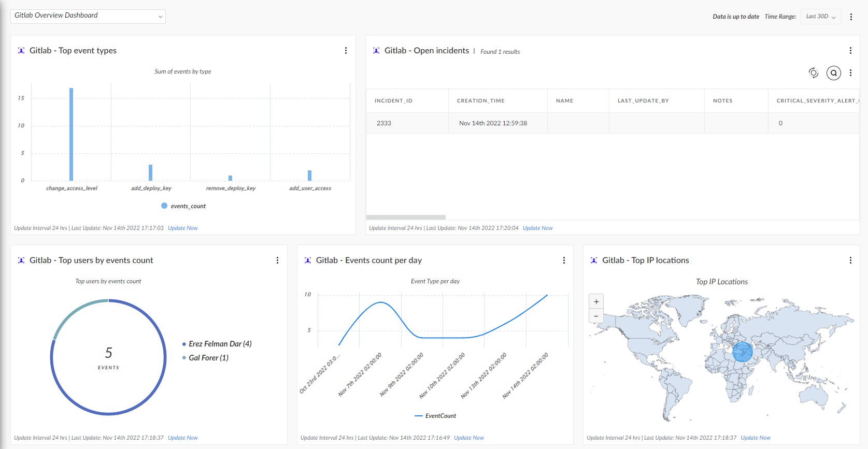The width and height of the screenshot is (868, 449).
Task: Click the remove_deploy_key bar in the chart
Action: pos(230,178)
